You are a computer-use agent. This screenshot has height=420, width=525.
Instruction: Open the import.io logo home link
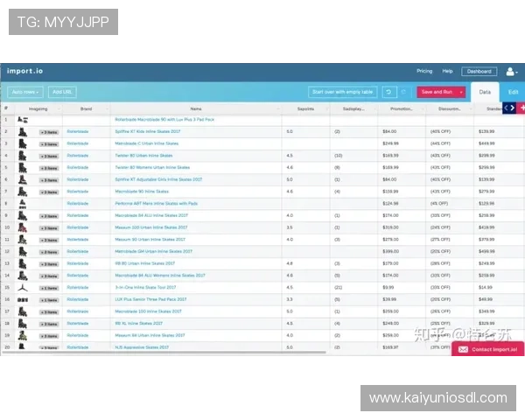(x=24, y=71)
